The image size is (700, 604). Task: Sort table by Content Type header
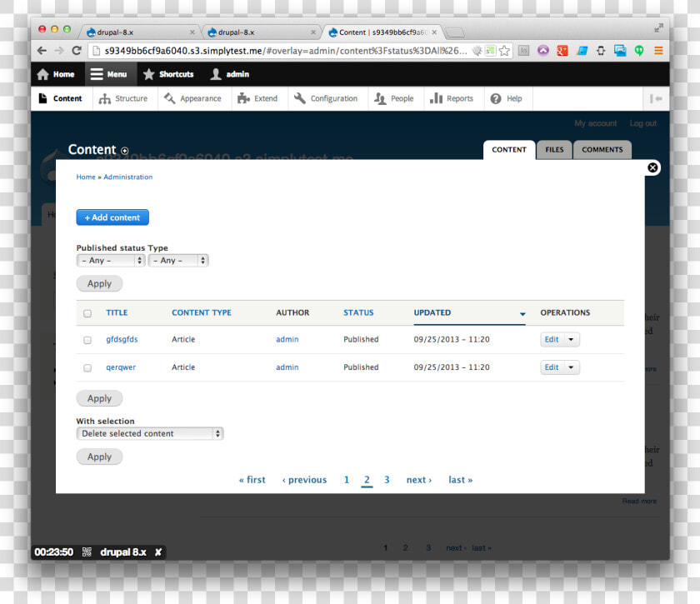[202, 312]
